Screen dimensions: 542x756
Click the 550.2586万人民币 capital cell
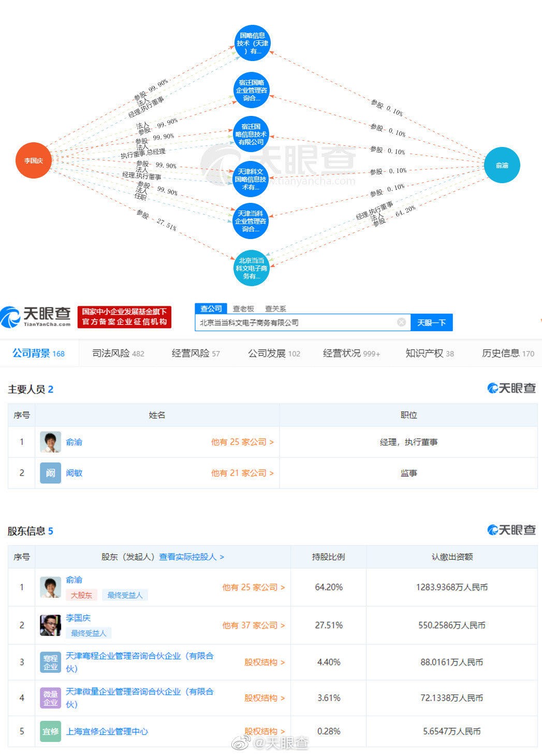coord(452,626)
